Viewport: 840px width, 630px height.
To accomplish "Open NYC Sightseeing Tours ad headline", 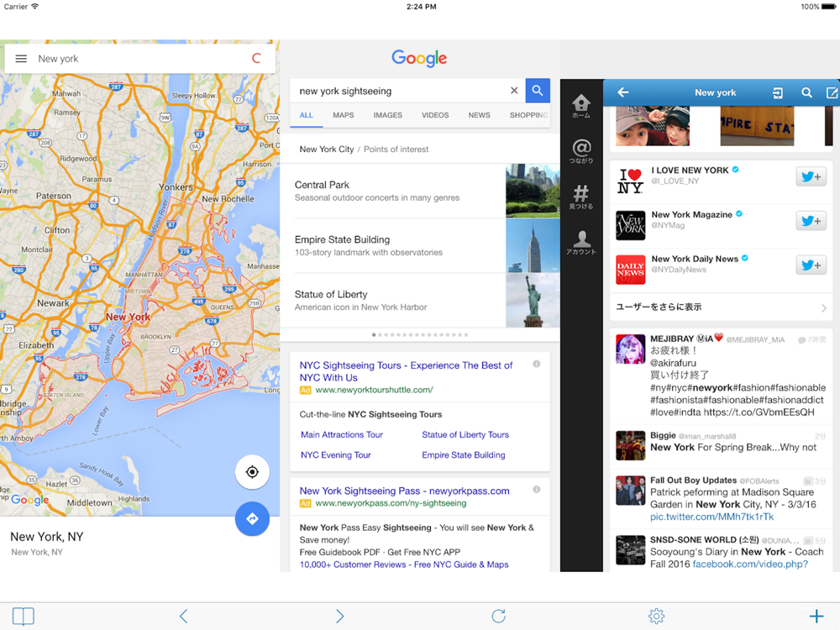I will tap(406, 371).
